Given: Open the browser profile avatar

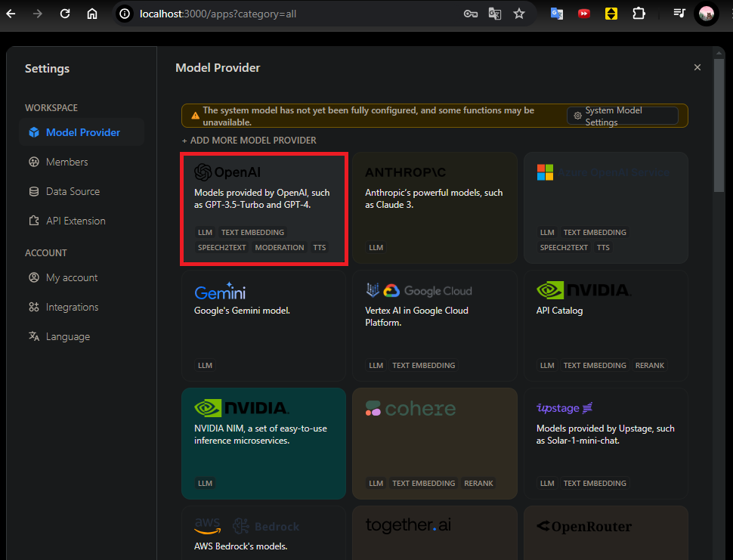Looking at the screenshot, I should 707,14.
